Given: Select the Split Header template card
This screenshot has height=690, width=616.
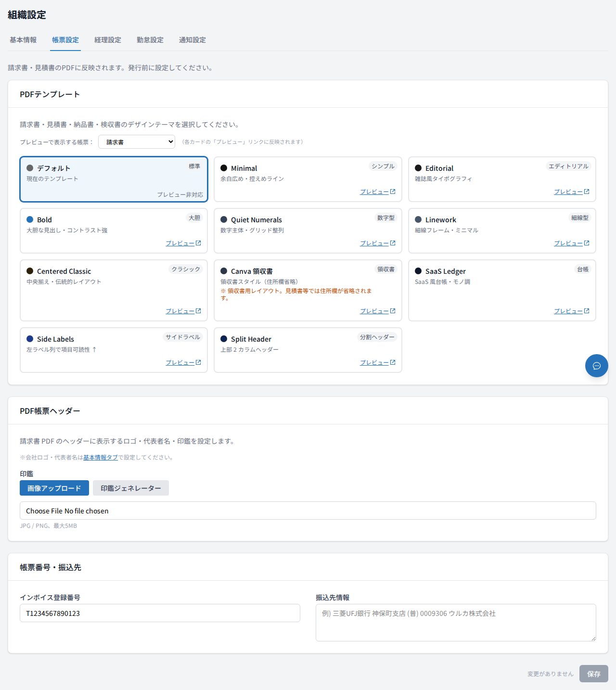Looking at the screenshot, I should coord(308,350).
